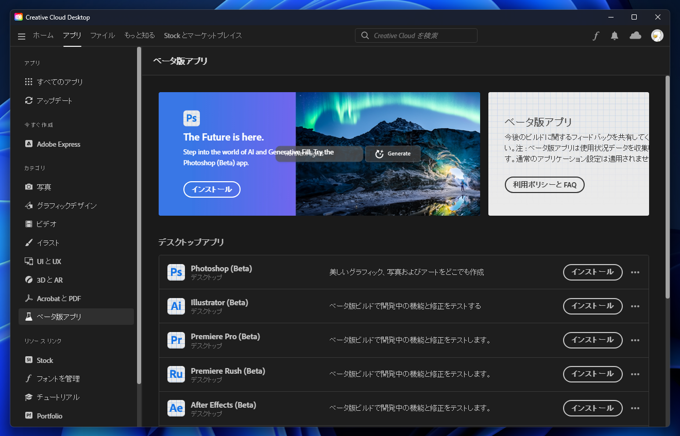Viewport: 680px width, 436px height.
Task: Select the ビデオ category
Action: click(76, 224)
